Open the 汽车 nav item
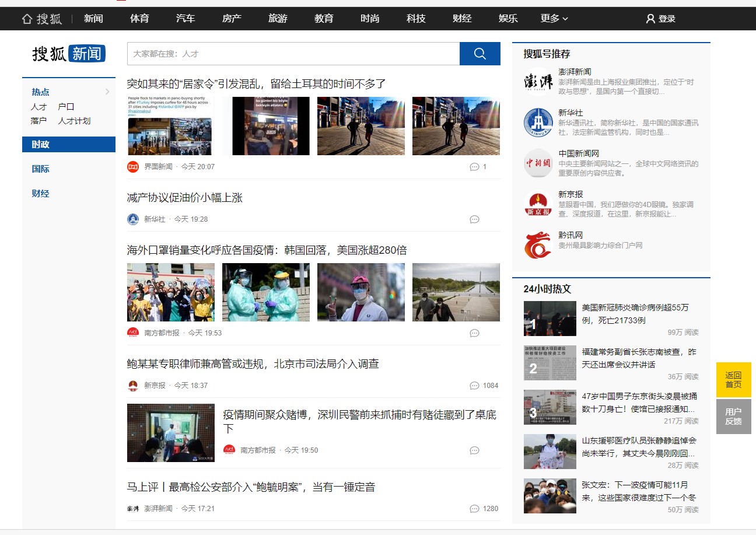 pyautogui.click(x=185, y=19)
